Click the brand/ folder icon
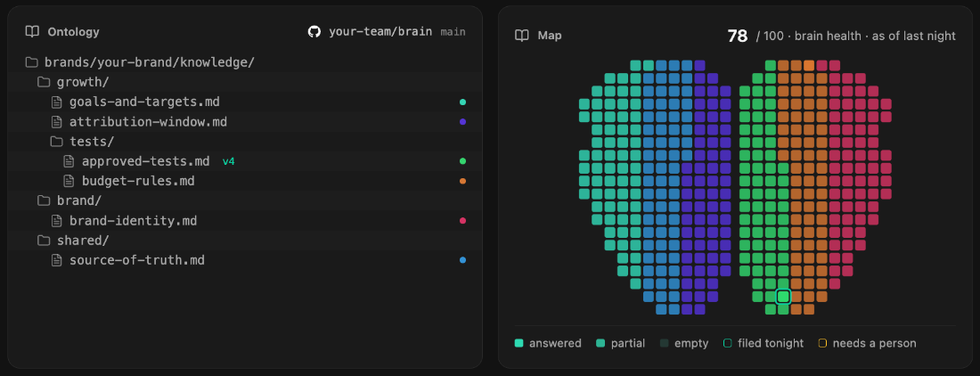 click(x=44, y=200)
